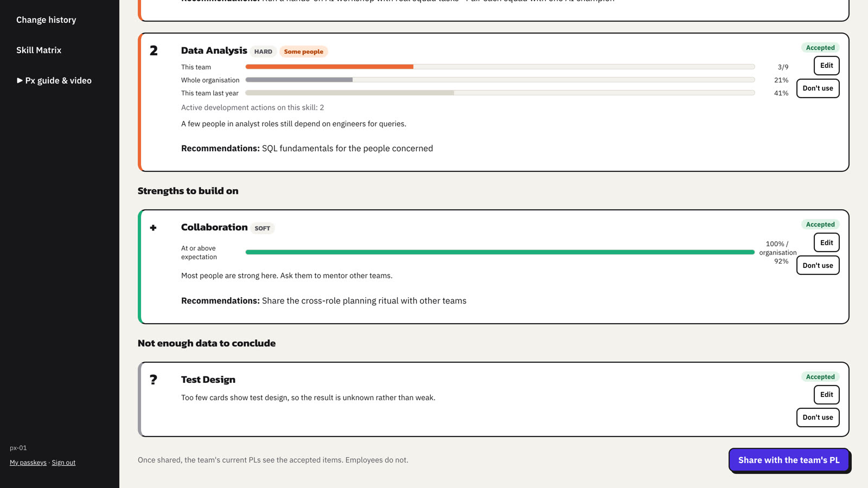The width and height of the screenshot is (868, 488).
Task: Edit the Data Analysis card
Action: click(x=826, y=66)
